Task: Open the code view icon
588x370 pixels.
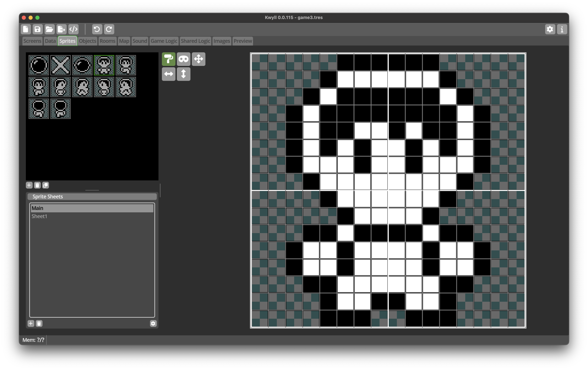Action: pyautogui.click(x=73, y=29)
